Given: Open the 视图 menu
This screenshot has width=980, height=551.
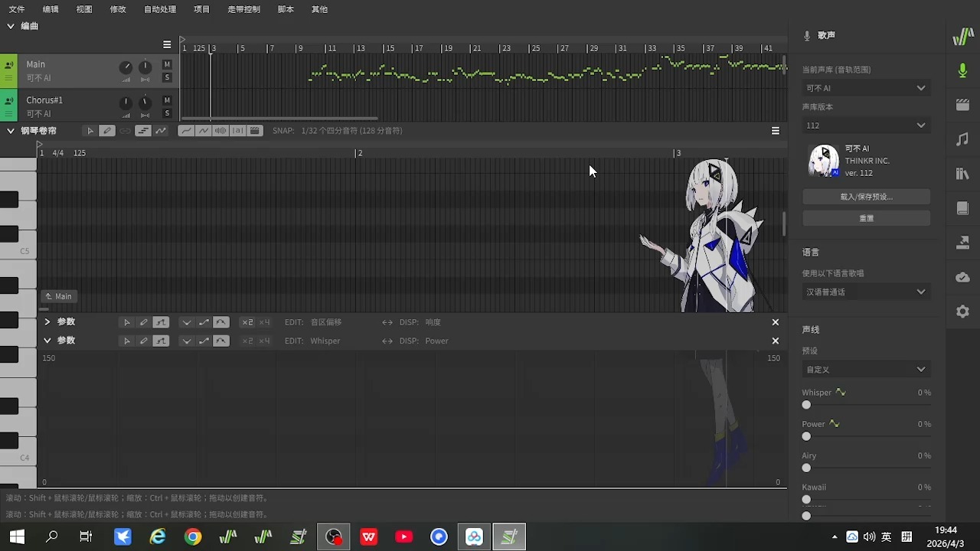Looking at the screenshot, I should coord(84,9).
